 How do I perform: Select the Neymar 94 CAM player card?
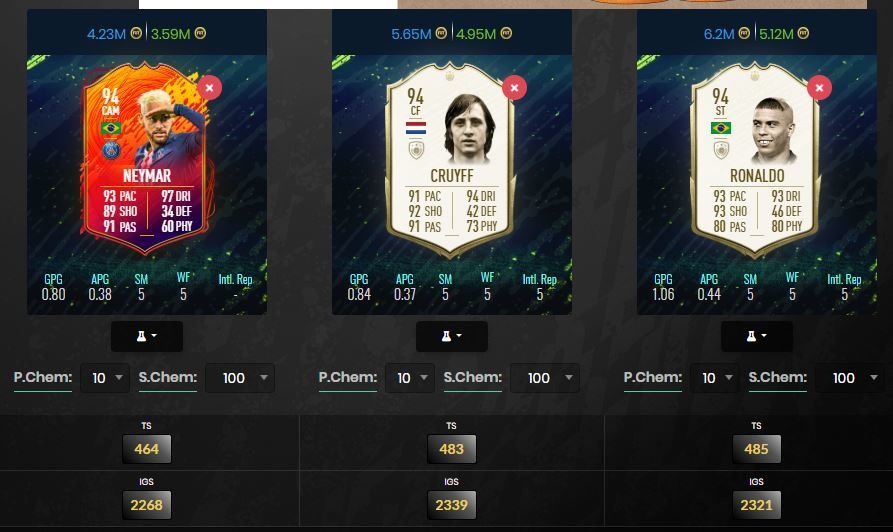pyautogui.click(x=147, y=157)
